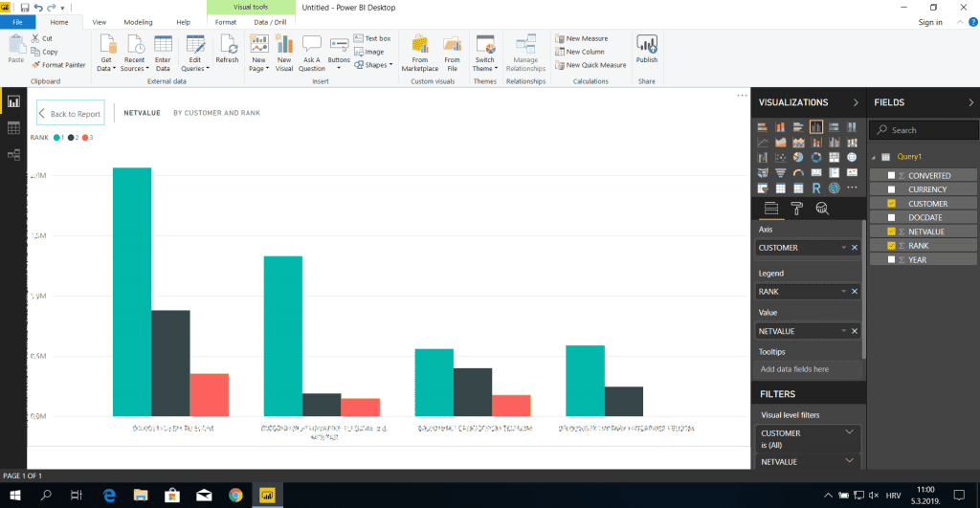Uncheck the CUSTOMER field checkbox

coord(892,204)
